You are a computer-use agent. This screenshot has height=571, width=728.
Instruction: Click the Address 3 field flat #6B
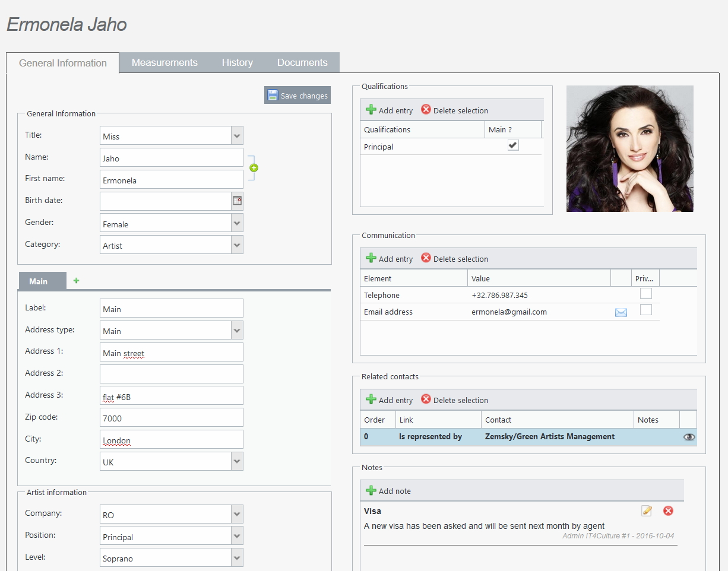(172, 396)
